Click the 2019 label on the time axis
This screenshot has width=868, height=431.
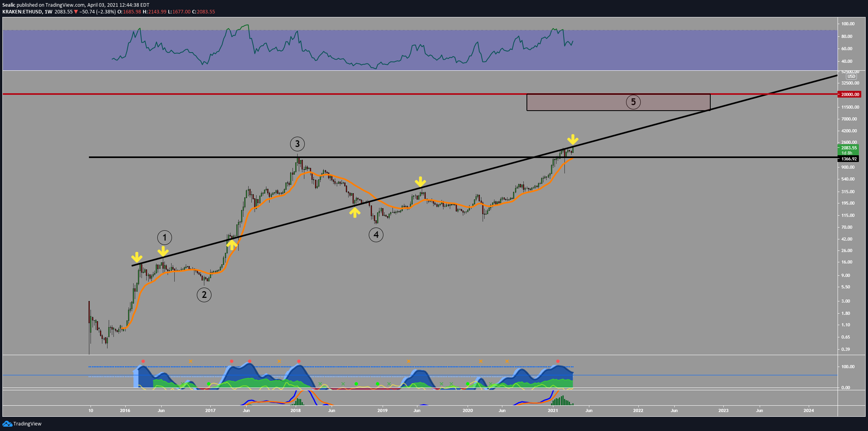pyautogui.click(x=382, y=410)
